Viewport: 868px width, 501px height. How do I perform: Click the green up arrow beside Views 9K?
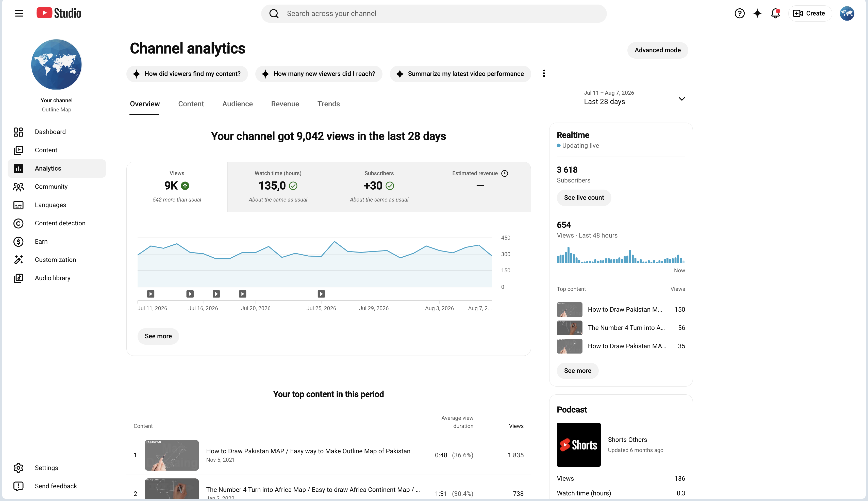[185, 186]
